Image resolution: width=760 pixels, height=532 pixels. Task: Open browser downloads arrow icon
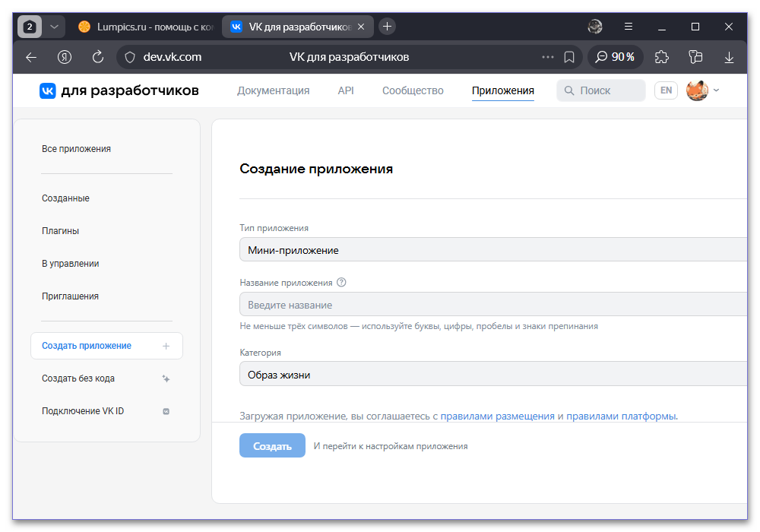729,57
